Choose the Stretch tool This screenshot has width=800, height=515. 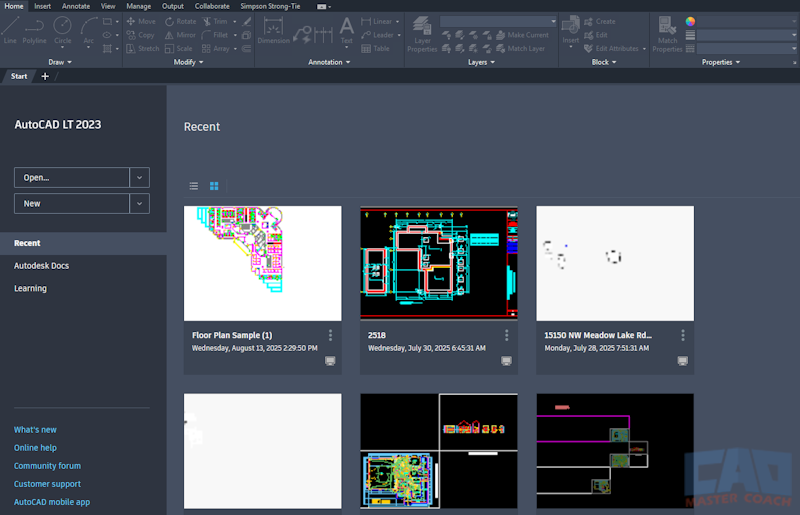point(143,48)
